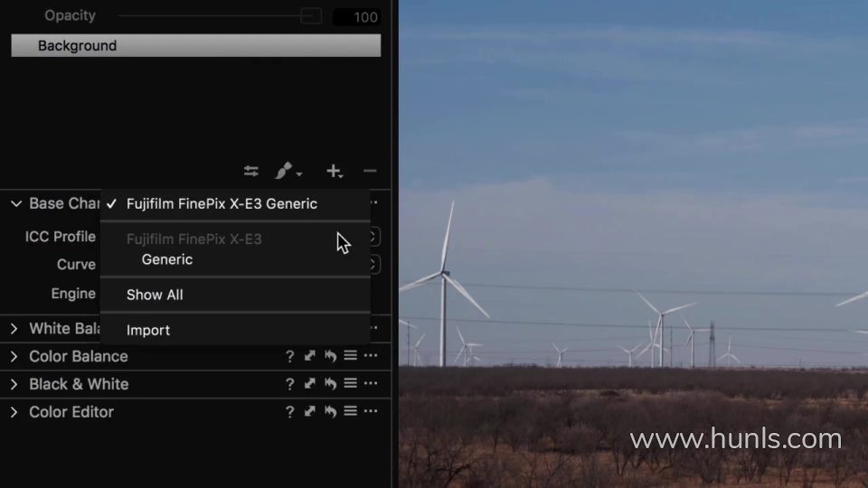Click the wind turbine photo preview
The image size is (868, 488).
click(x=633, y=244)
